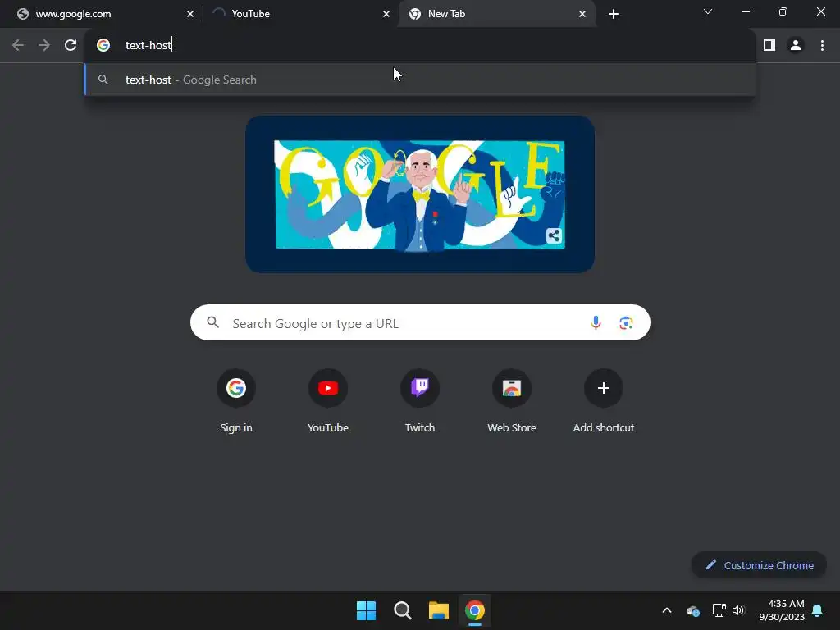Click the address bar containing text-host
This screenshot has height=630, width=840.
[x=420, y=46]
